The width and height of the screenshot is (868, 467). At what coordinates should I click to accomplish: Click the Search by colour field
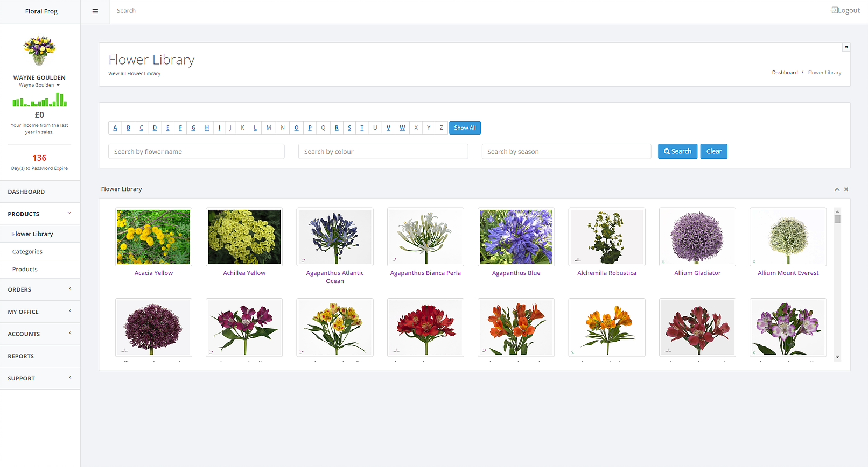click(x=383, y=152)
